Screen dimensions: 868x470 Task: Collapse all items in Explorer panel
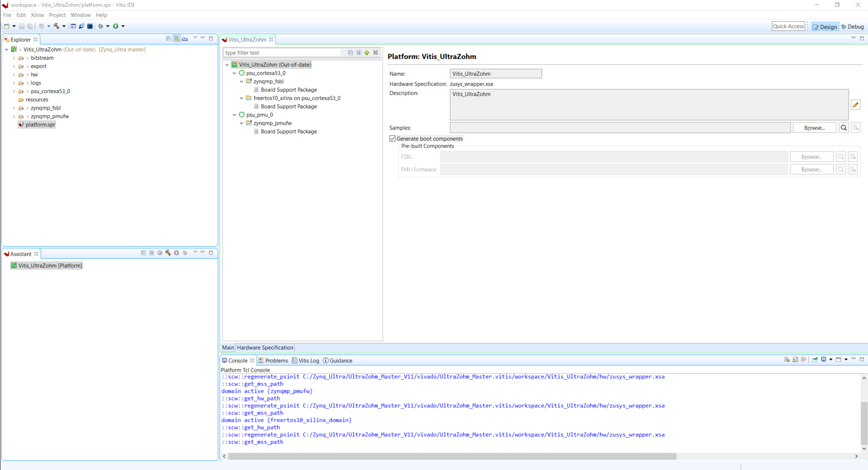(x=168, y=39)
